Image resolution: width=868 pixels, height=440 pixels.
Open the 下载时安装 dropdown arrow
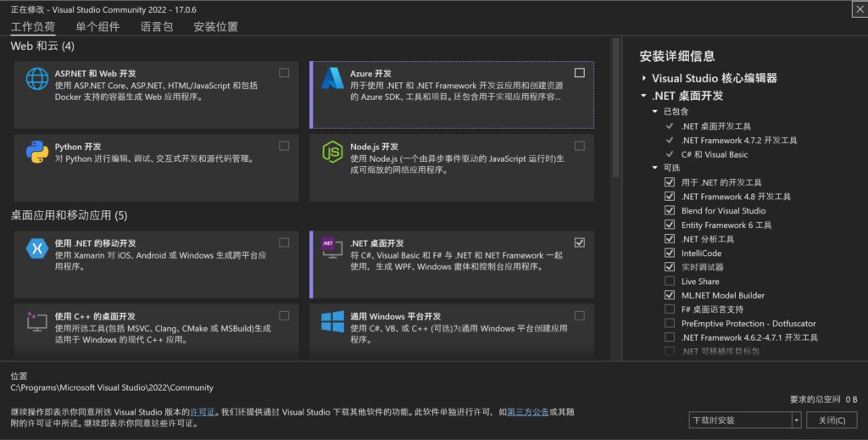pyautogui.click(x=796, y=420)
